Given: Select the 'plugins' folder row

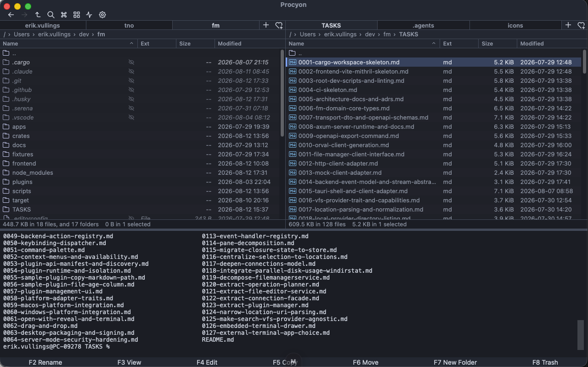Looking at the screenshot, I should (141, 182).
